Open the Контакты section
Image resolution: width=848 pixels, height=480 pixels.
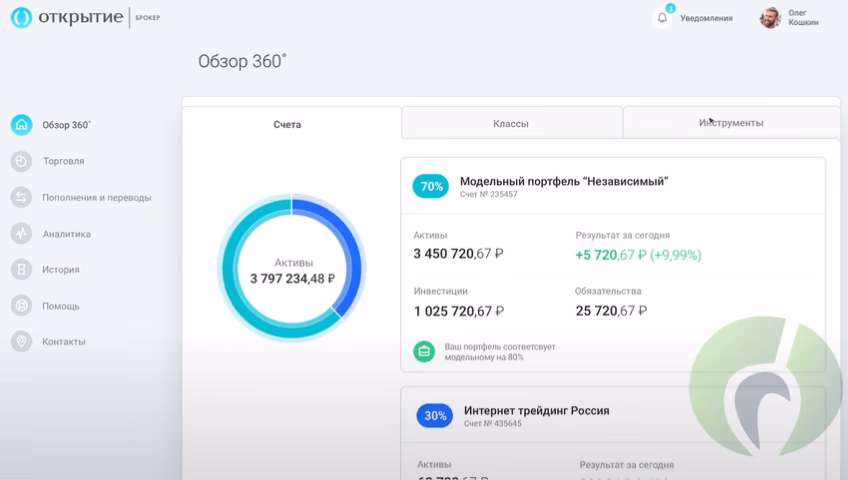pyautogui.click(x=64, y=342)
